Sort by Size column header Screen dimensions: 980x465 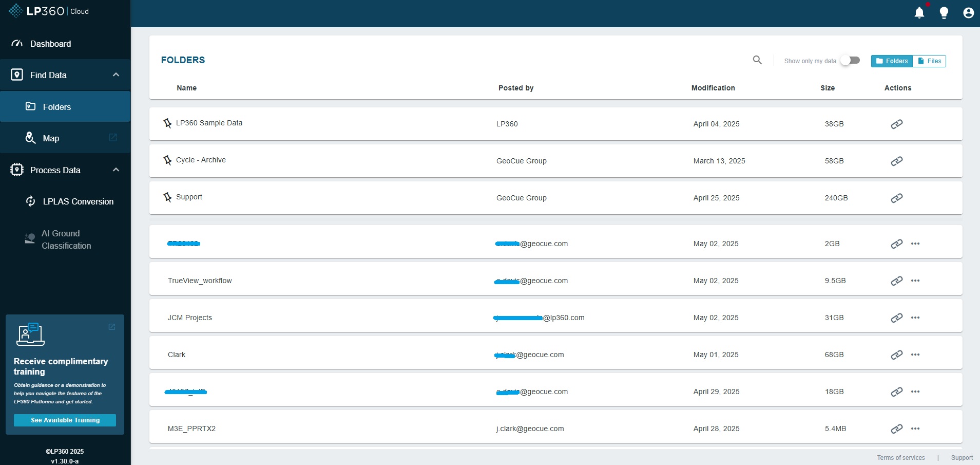point(828,88)
